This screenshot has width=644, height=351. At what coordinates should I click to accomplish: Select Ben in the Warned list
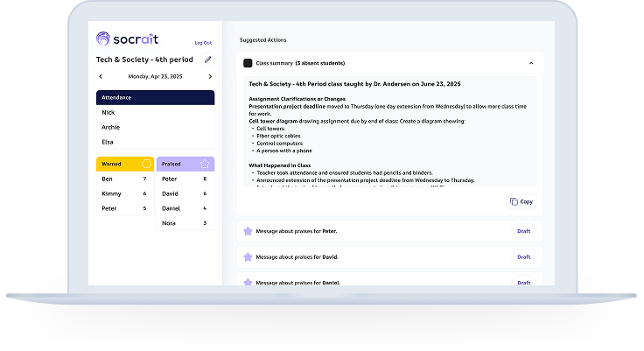(x=125, y=179)
